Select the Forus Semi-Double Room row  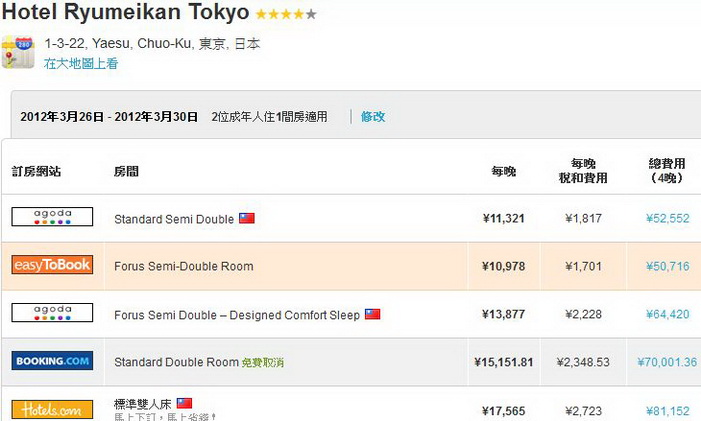point(351,266)
